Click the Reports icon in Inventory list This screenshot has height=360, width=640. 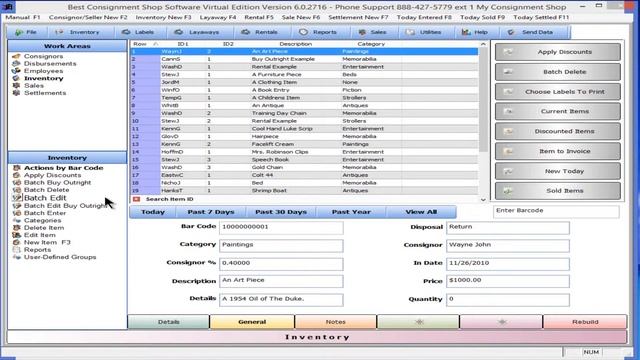click(x=16, y=250)
